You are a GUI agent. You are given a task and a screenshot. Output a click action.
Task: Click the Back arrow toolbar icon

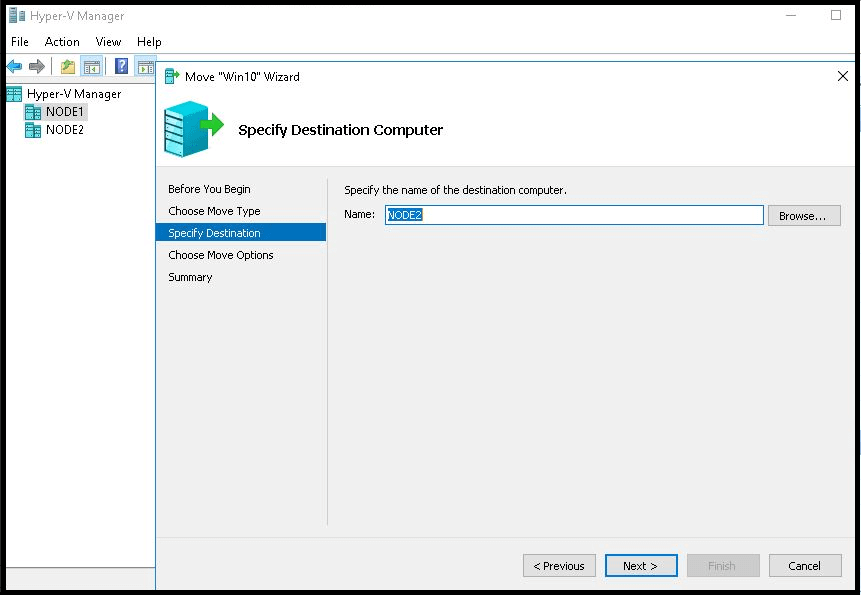(14, 67)
